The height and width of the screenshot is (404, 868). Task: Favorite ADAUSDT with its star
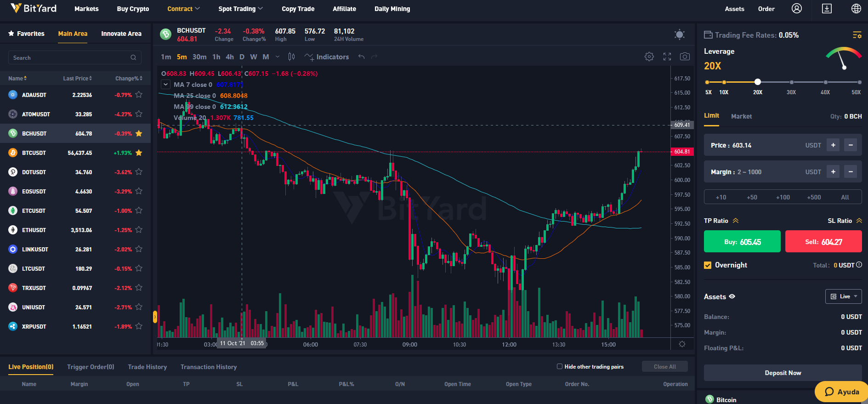point(139,95)
